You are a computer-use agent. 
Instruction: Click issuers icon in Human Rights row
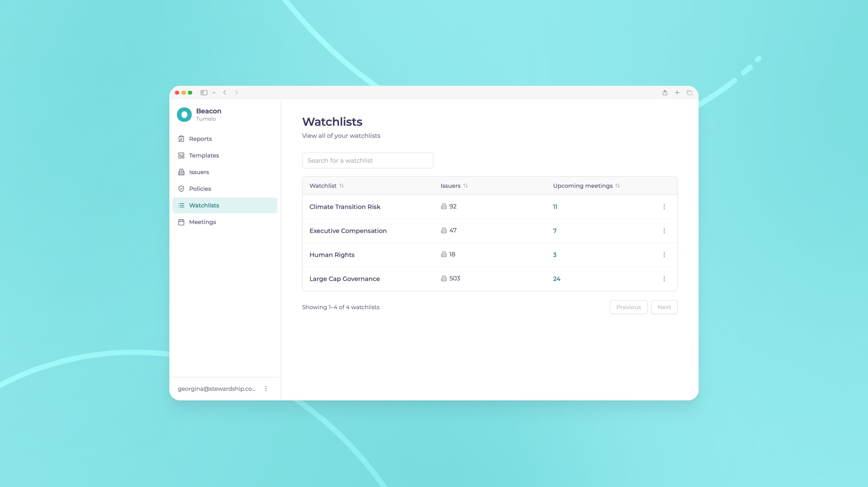tap(444, 254)
